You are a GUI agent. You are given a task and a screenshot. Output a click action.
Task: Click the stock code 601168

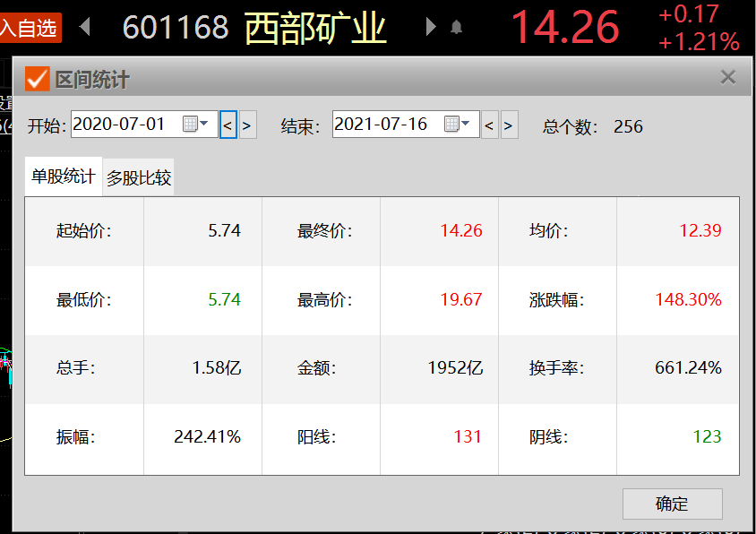pyautogui.click(x=176, y=28)
